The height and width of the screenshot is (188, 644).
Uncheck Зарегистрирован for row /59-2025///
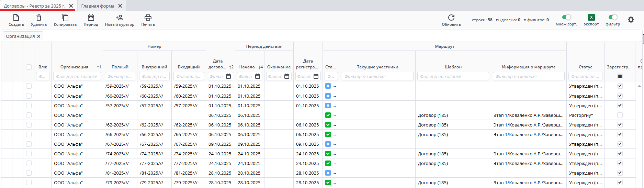pos(620,86)
